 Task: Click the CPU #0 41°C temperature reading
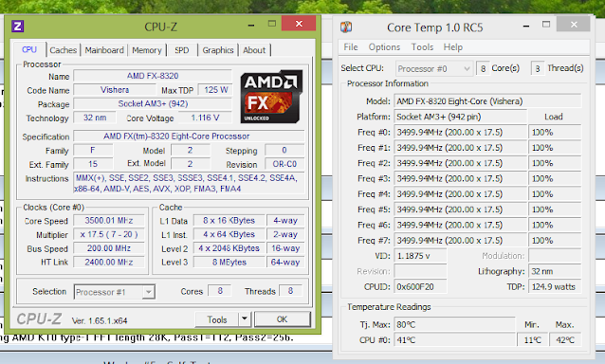[454, 340]
